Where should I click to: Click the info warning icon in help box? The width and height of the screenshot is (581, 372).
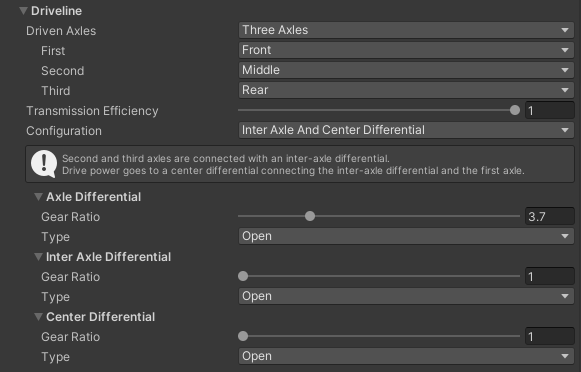[x=44, y=164]
